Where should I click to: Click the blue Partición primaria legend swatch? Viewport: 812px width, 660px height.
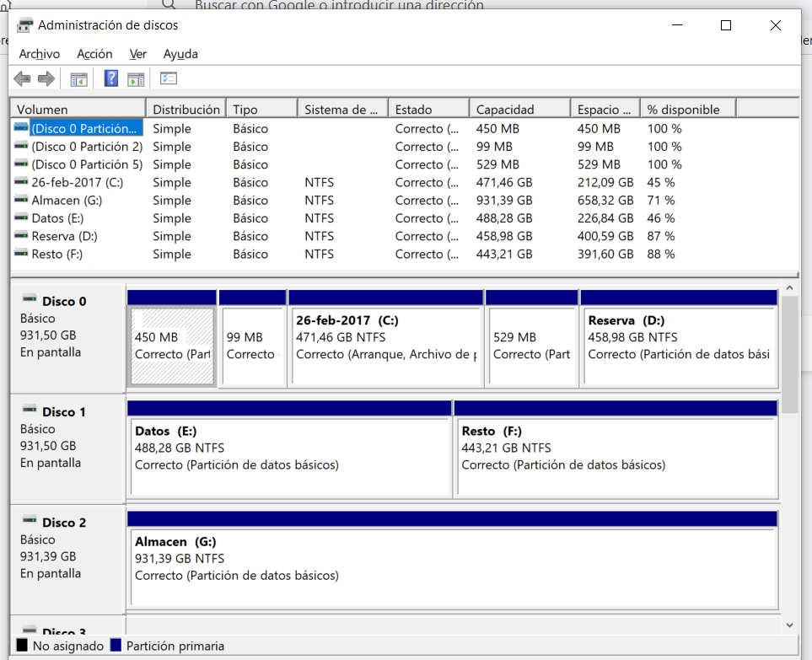click(x=116, y=647)
